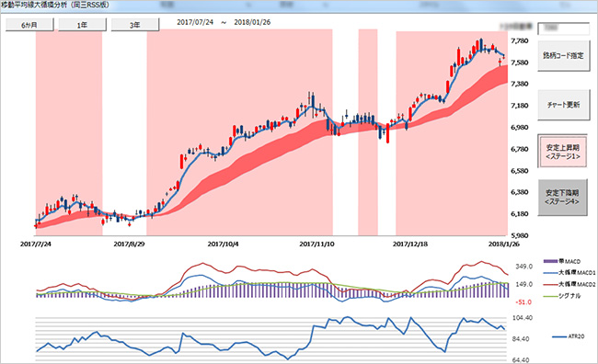Click the 2017/7/24 axis date label

[x=36, y=244]
